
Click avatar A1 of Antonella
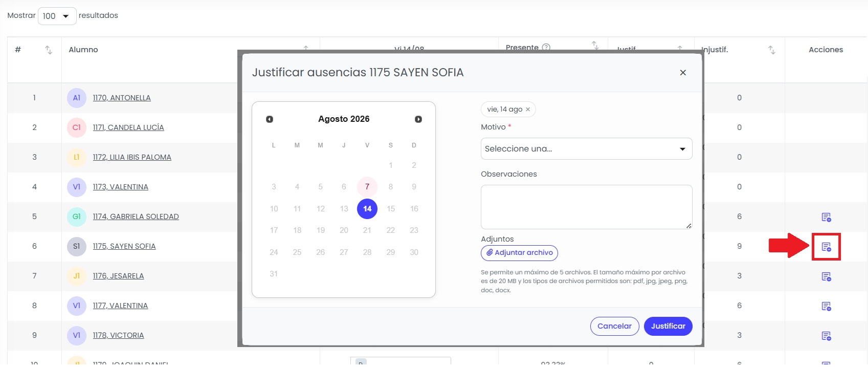click(x=77, y=98)
